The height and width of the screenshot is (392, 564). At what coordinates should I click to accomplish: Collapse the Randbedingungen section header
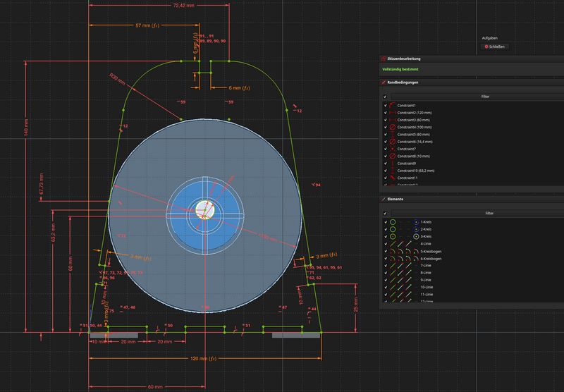coord(472,82)
